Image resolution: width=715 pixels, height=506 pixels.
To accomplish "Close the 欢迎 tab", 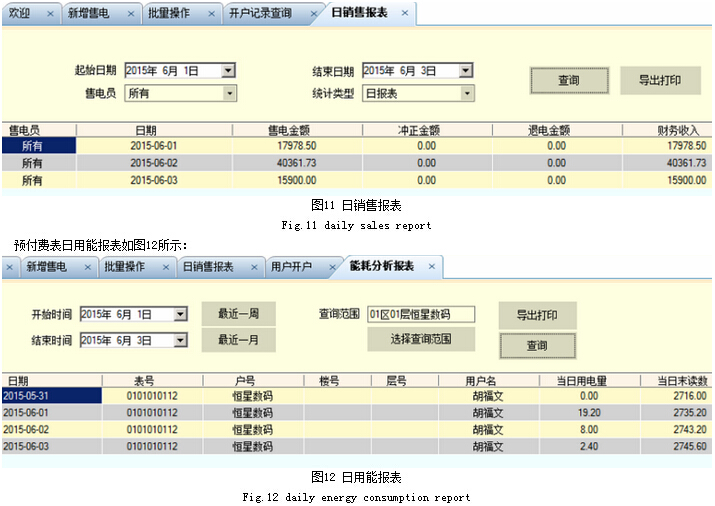I will [x=50, y=14].
